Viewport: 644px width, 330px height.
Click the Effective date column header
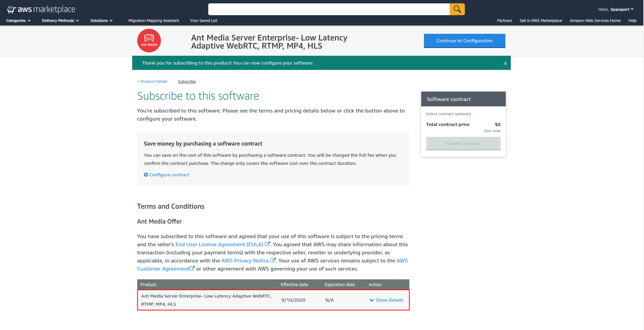(x=294, y=285)
